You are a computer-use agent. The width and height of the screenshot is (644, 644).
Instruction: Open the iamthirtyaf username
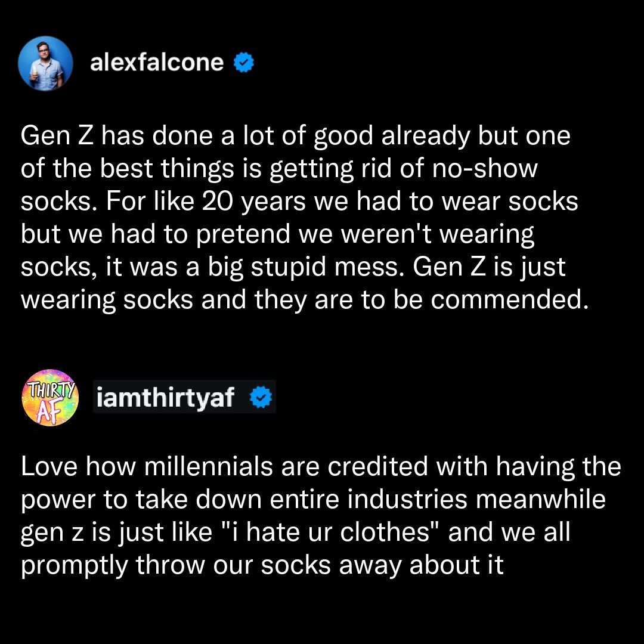point(166,398)
